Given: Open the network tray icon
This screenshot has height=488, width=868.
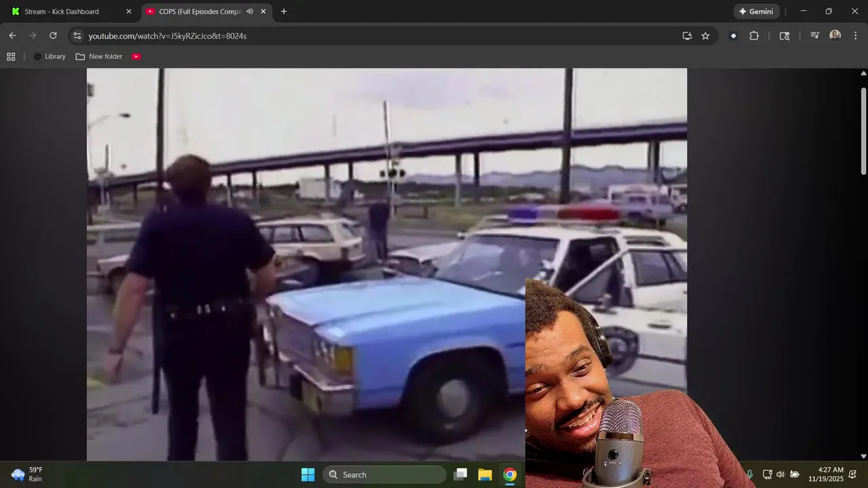Looking at the screenshot, I should [x=767, y=474].
